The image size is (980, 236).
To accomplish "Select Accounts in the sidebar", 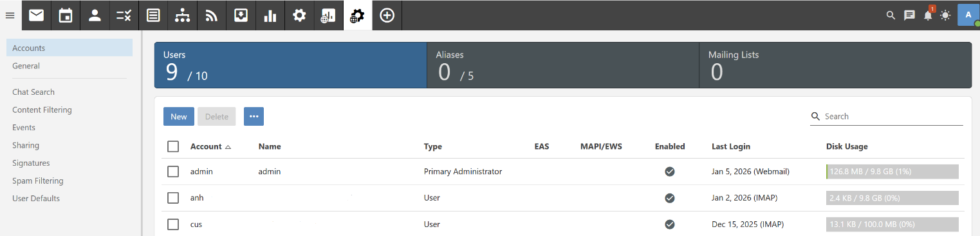I will click(69, 48).
